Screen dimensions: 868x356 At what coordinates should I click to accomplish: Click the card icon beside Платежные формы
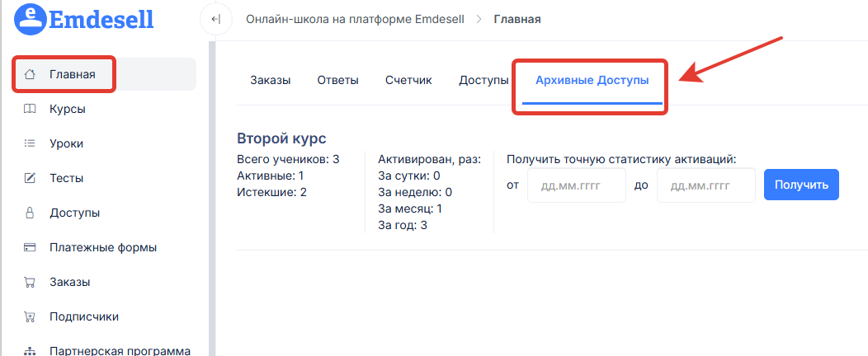30,247
